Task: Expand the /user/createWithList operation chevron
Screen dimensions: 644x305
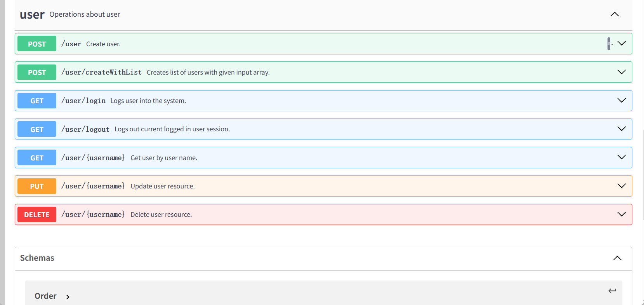Action: (621, 72)
